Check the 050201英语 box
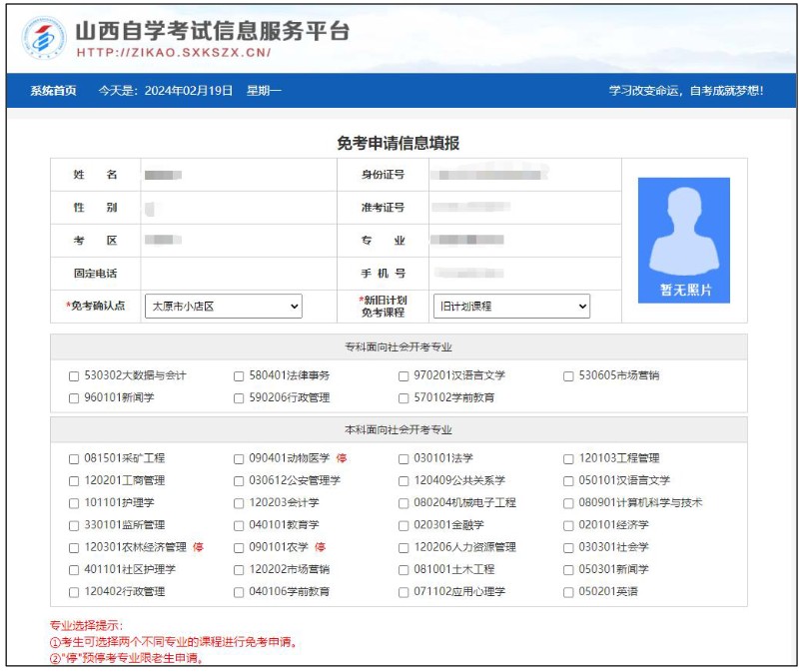 (568, 592)
